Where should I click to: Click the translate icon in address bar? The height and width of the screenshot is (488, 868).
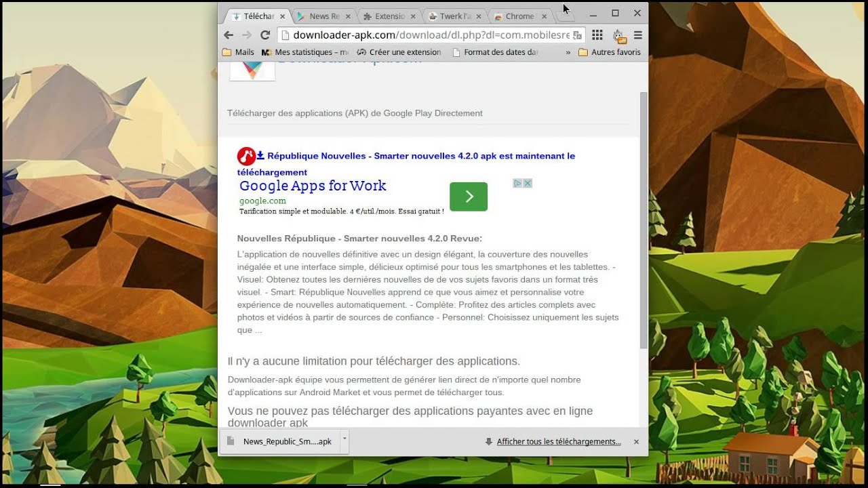pyautogui.click(x=577, y=35)
